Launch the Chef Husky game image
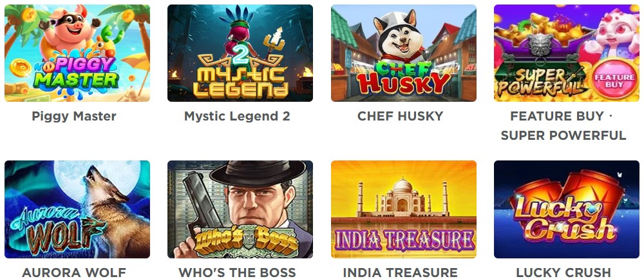 pyautogui.click(x=404, y=53)
